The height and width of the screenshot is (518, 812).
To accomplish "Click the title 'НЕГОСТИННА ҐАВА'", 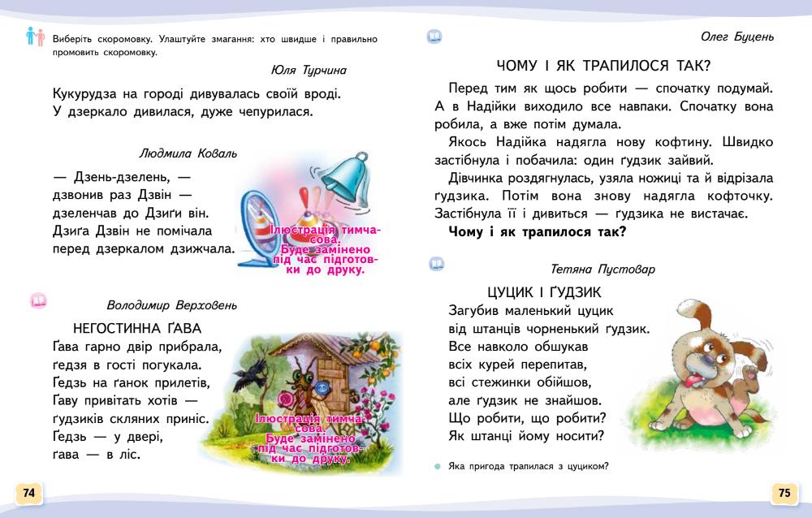I will pos(137,328).
